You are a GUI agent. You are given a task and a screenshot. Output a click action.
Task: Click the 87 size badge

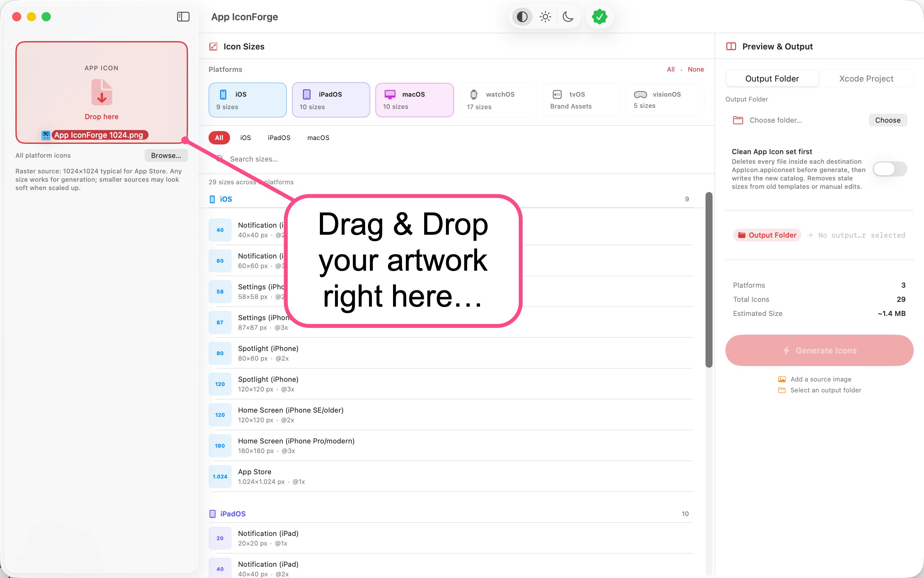coord(220,323)
